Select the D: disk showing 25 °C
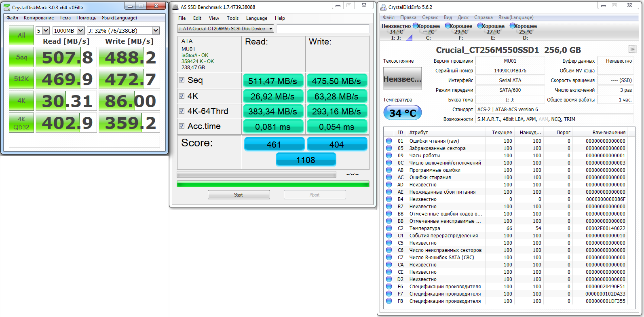The height and width of the screenshot is (317, 644). pos(526,32)
